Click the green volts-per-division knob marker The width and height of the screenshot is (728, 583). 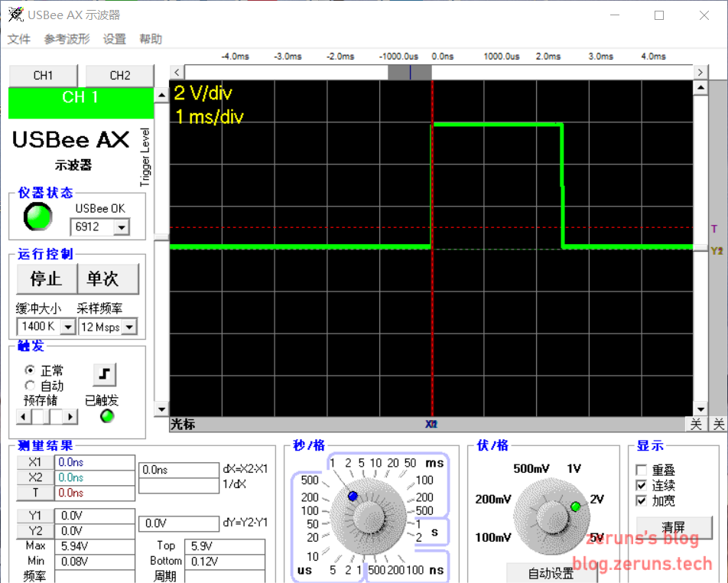pos(576,506)
